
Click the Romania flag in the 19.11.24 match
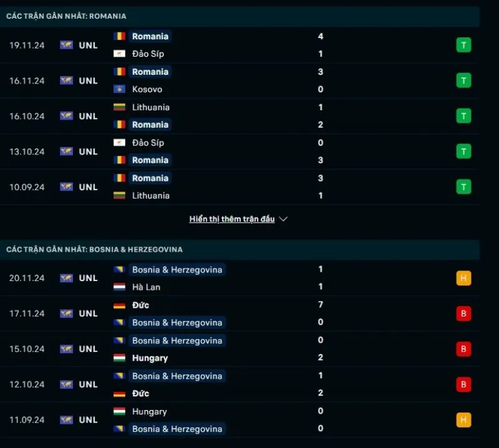(x=120, y=36)
